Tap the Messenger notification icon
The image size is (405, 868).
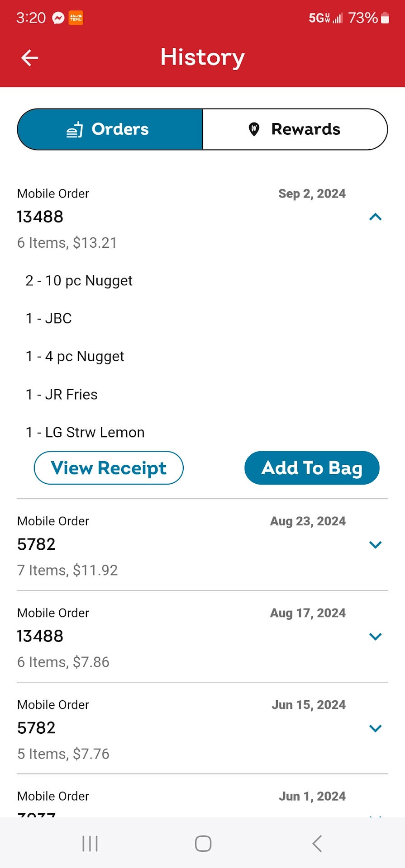coord(58,18)
